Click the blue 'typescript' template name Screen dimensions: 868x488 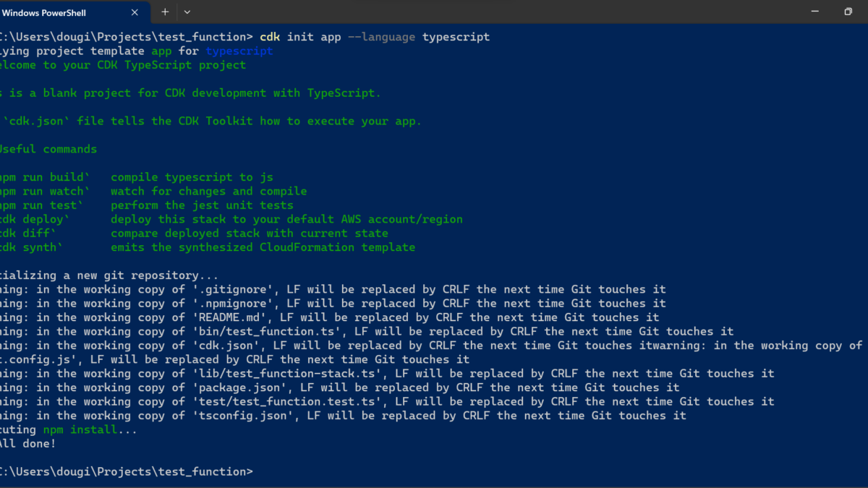(x=239, y=51)
